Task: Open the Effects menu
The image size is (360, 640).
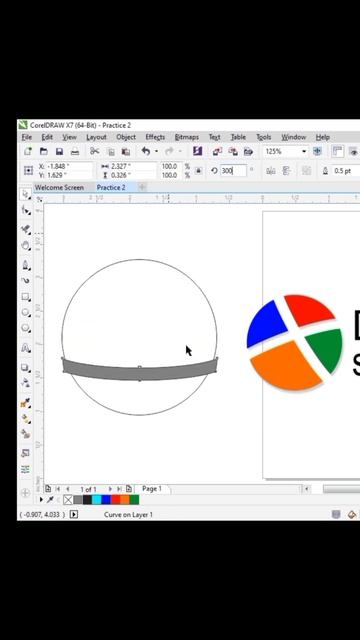Action: pyautogui.click(x=155, y=137)
